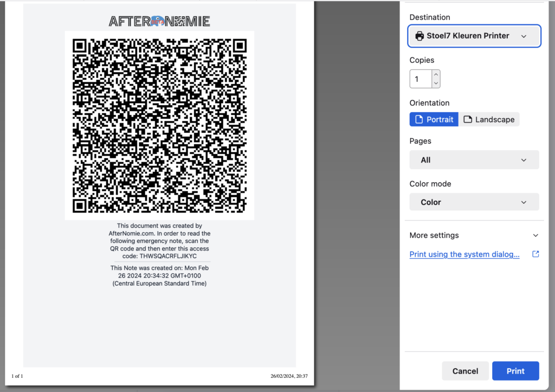Screen dimensions: 555x392
Task: Cancel the print dialog
Action: click(x=465, y=371)
